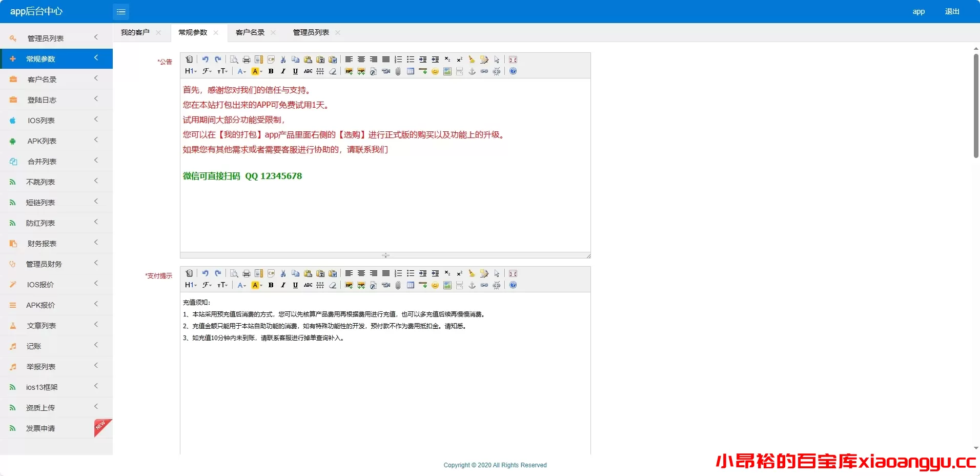
Task: Toggle italic in the 支付提示 editor
Action: tap(283, 285)
